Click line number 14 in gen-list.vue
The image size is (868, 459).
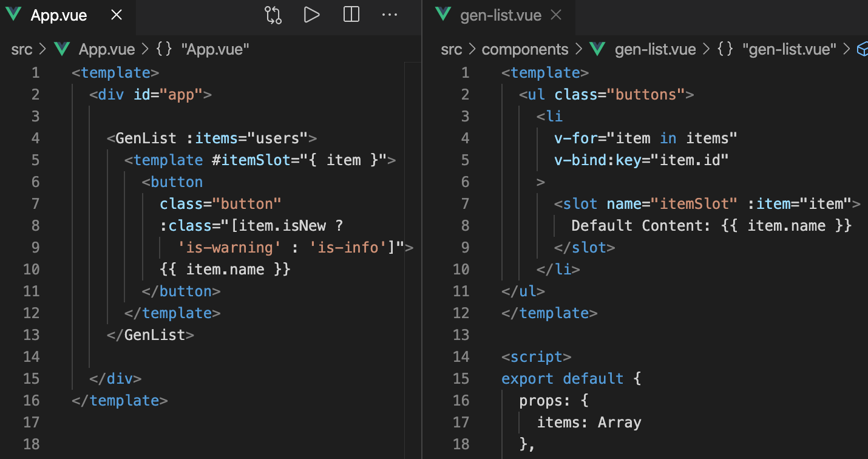click(461, 356)
